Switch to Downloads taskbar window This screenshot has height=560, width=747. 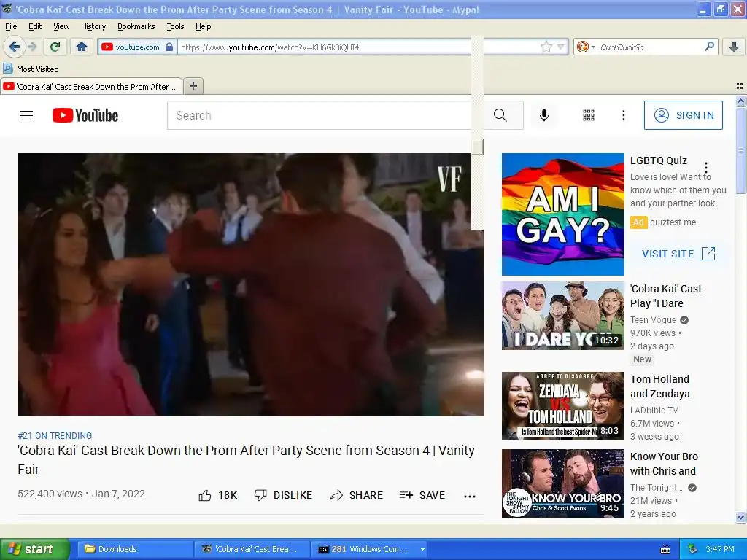(x=135, y=549)
